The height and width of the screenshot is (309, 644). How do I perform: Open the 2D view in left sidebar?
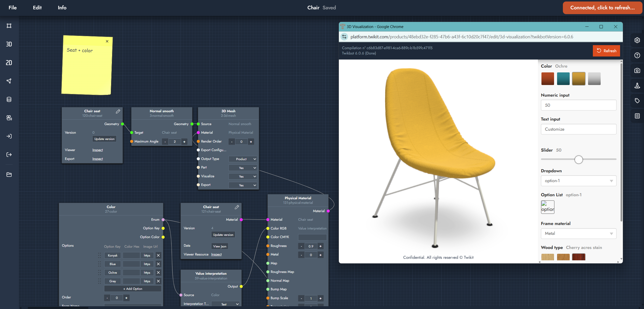[9, 63]
